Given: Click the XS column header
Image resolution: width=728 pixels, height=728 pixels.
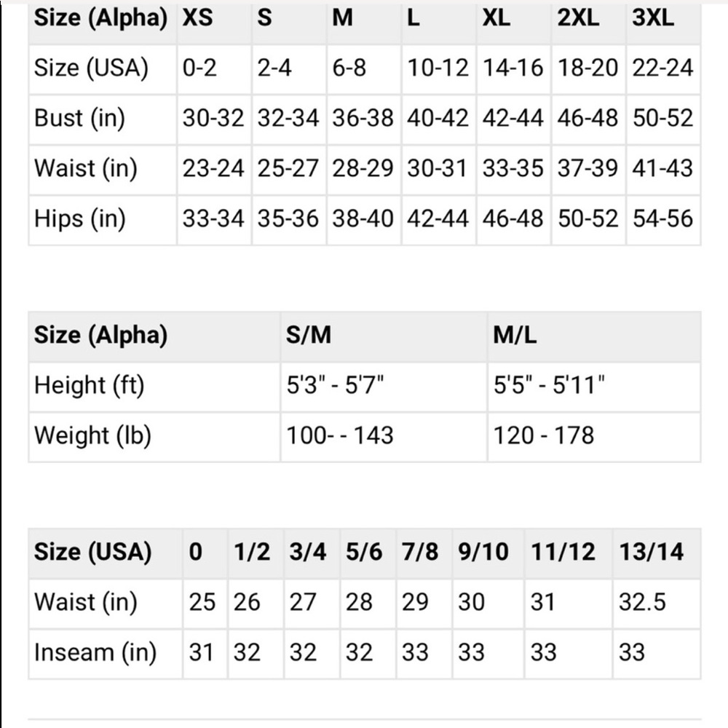Looking at the screenshot, I should 198,18.
